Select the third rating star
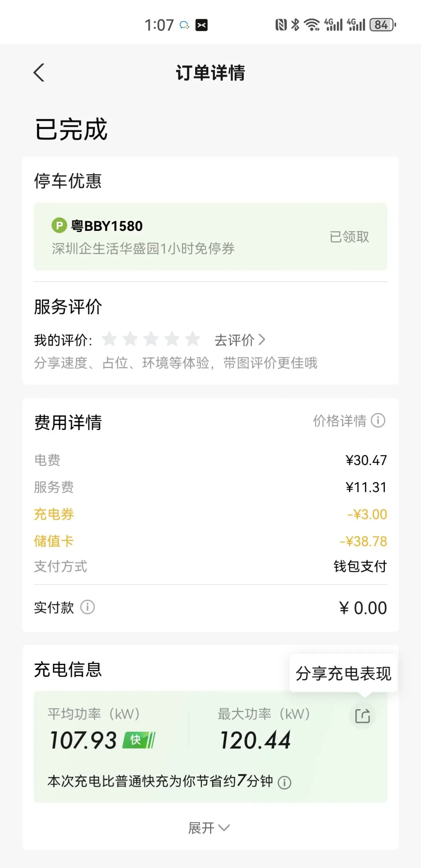Screen dimensions: 421x868 coord(151,339)
